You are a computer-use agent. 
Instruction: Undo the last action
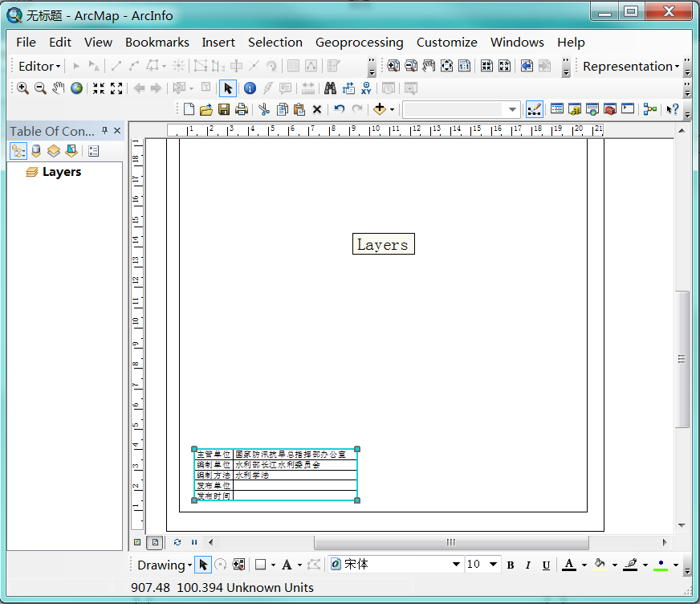[x=340, y=109]
